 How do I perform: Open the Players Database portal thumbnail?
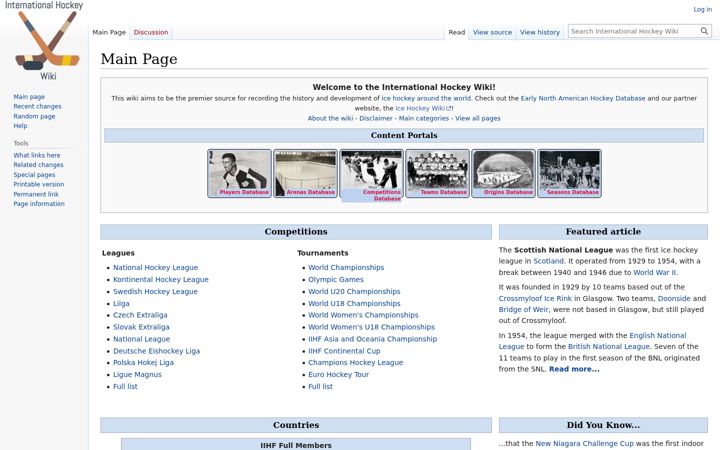[239, 173]
